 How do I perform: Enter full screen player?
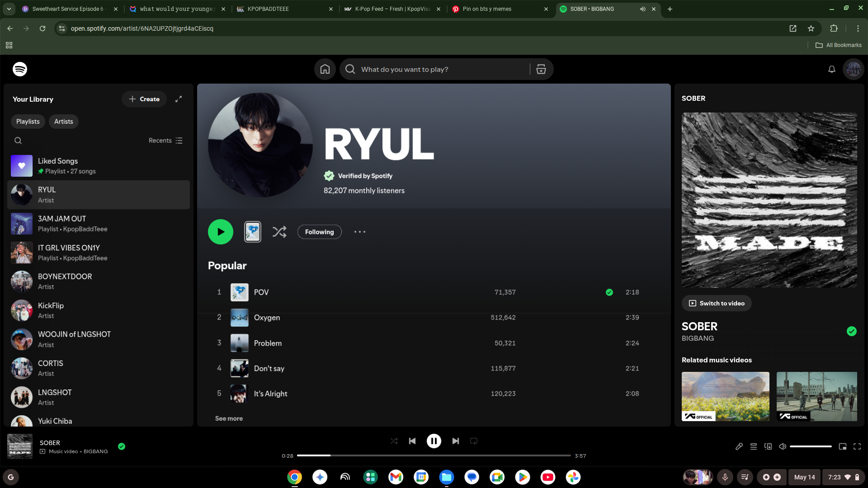857,446
